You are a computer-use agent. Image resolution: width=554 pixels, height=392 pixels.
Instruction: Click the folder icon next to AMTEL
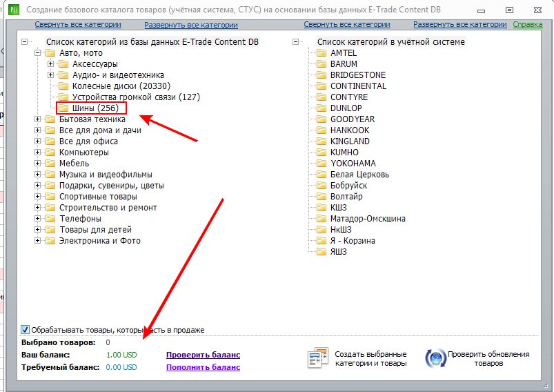(x=321, y=53)
